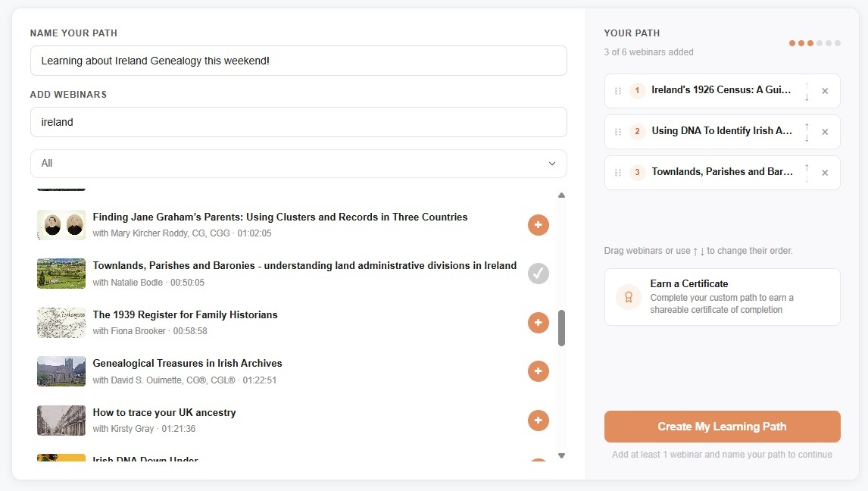Open How to trace your UK ancestry thumbnail
Viewport: 868px width, 491px height.
click(x=61, y=420)
